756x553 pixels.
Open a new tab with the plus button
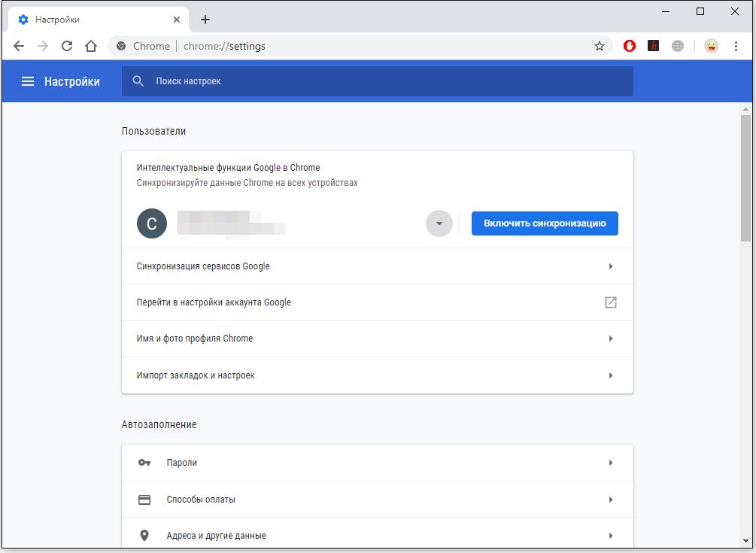click(x=205, y=20)
